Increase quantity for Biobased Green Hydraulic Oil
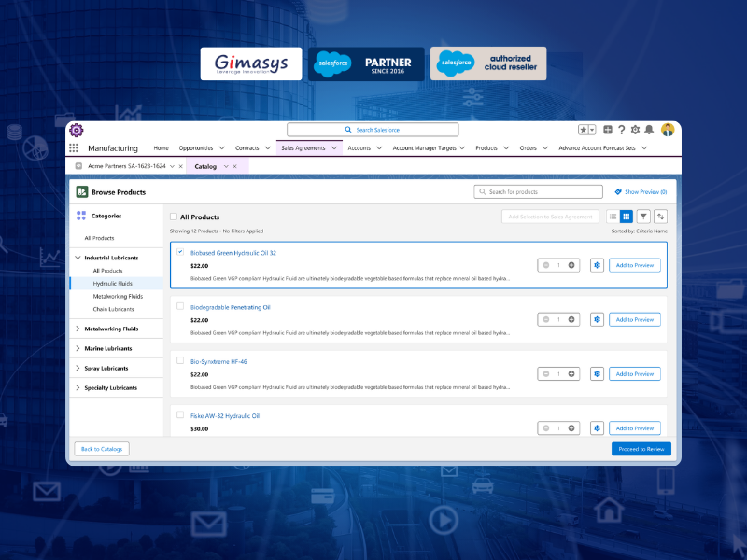The image size is (747, 560). point(571,265)
